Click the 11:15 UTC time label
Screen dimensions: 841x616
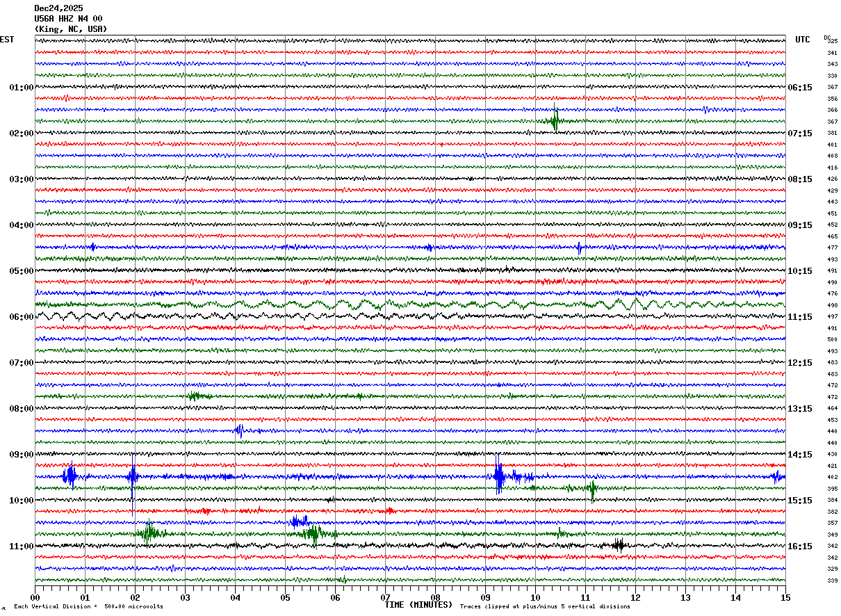(800, 317)
